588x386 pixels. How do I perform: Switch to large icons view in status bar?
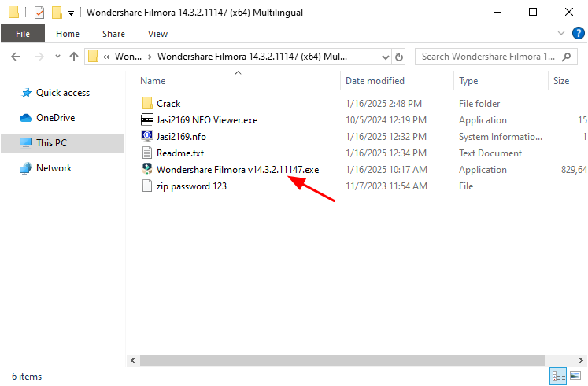point(575,376)
